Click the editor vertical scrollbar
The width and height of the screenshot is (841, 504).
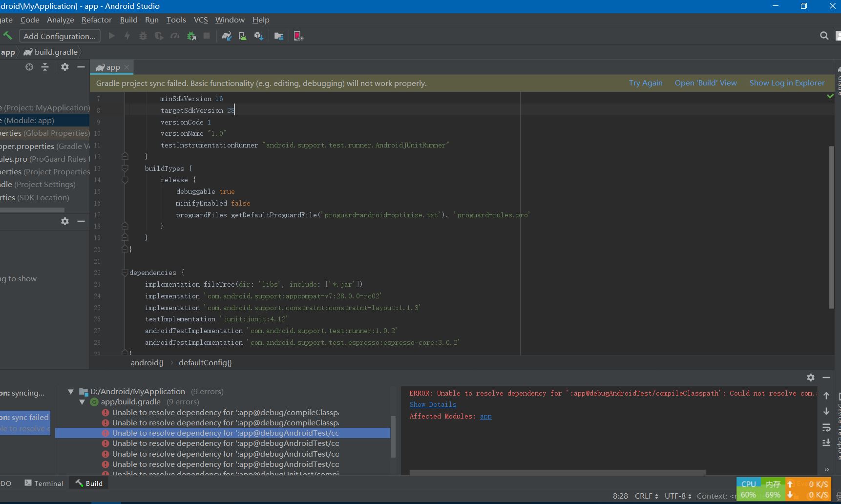(x=832, y=227)
